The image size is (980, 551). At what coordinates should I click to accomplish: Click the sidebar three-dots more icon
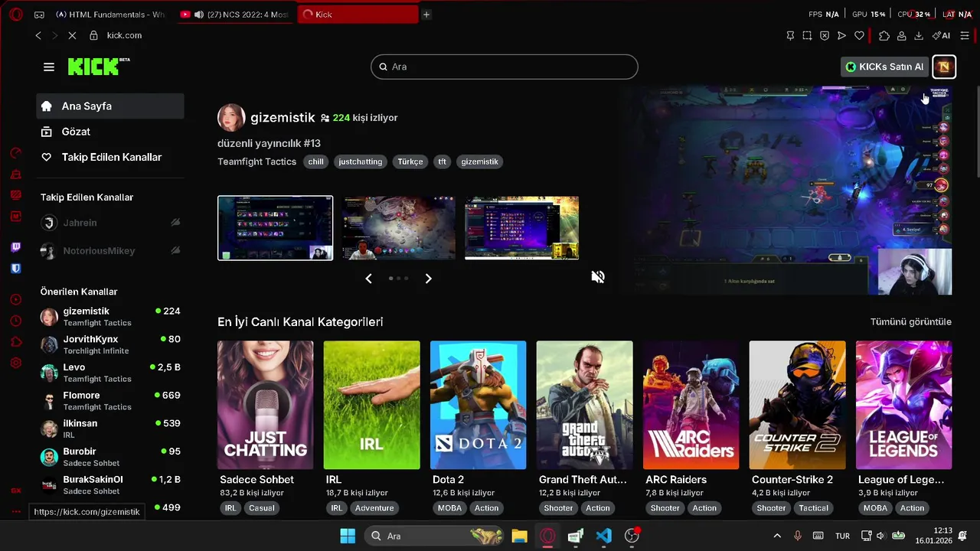click(16, 511)
